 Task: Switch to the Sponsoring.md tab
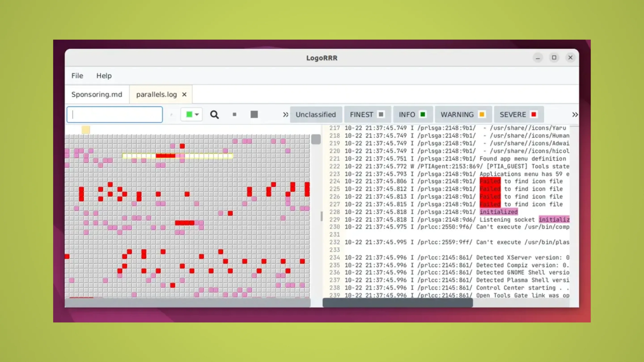point(97,95)
